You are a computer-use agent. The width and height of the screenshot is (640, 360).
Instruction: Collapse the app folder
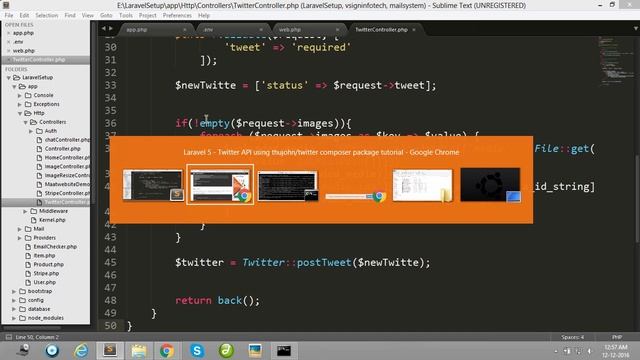[x=14, y=87]
